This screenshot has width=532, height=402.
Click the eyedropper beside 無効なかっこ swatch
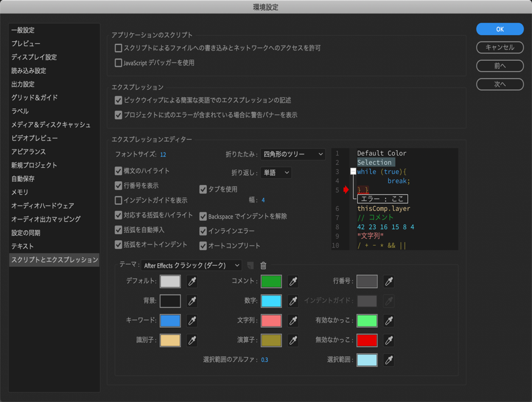pyautogui.click(x=389, y=340)
